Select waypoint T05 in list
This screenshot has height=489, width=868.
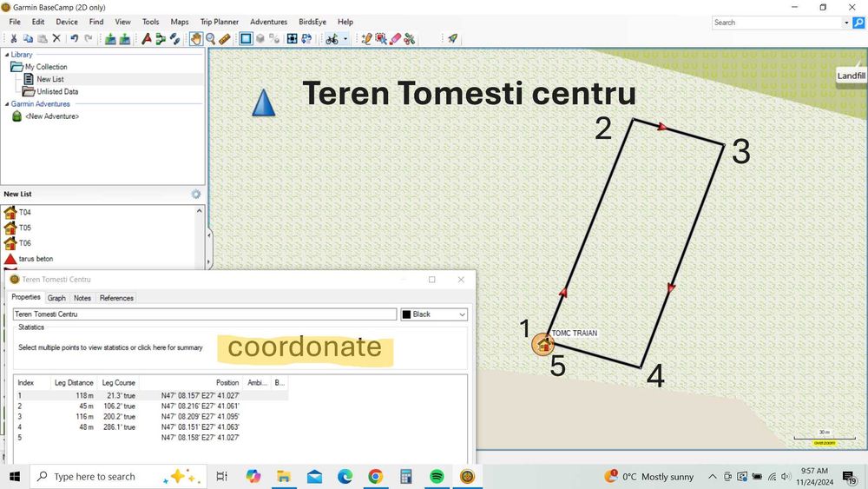coord(25,228)
